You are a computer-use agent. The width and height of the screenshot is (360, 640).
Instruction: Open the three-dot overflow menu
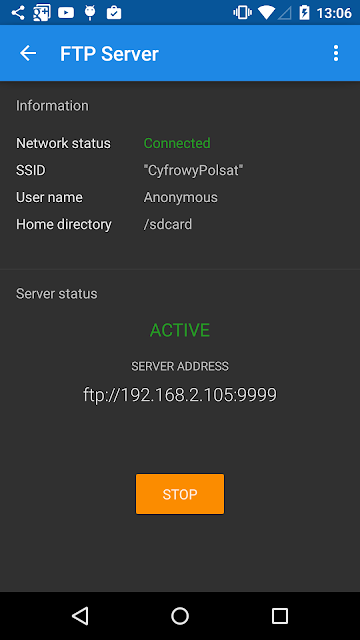coord(336,53)
